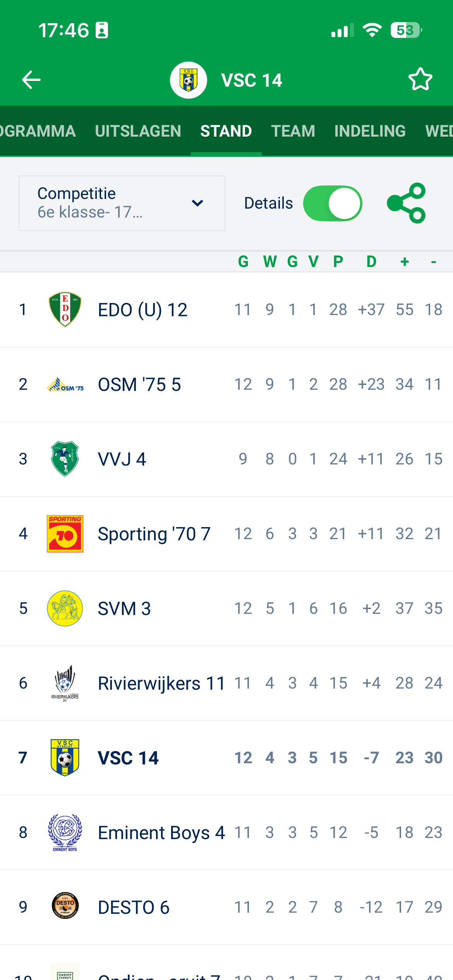Viewport: 453px width, 980px height.
Task: Tap the DESTO club logo
Action: pyautogui.click(x=65, y=907)
